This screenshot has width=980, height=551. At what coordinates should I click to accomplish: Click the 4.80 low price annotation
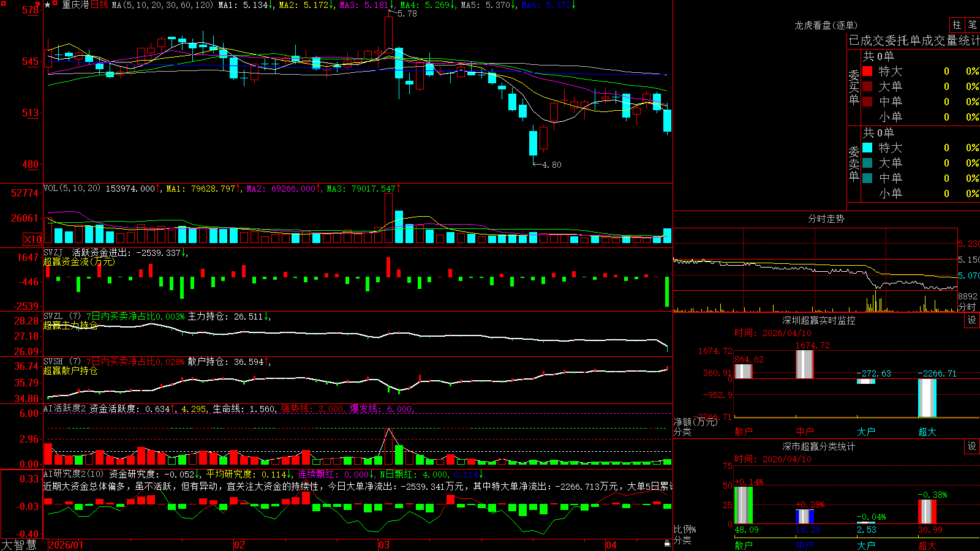pos(552,165)
